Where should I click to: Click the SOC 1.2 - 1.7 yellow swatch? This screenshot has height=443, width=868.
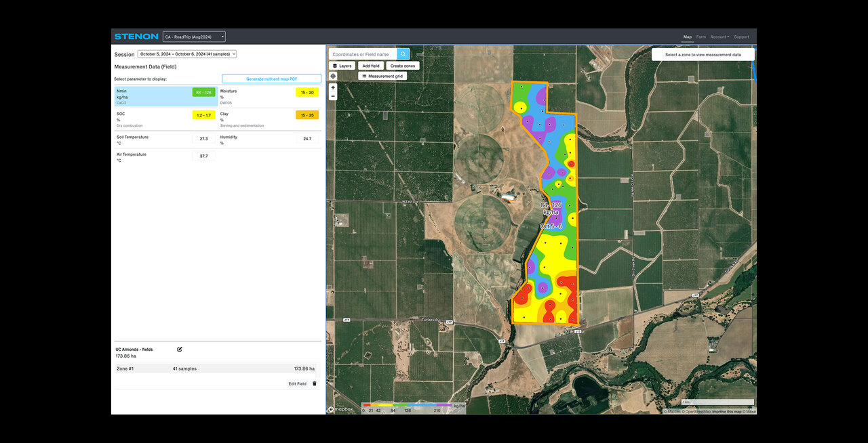point(203,115)
